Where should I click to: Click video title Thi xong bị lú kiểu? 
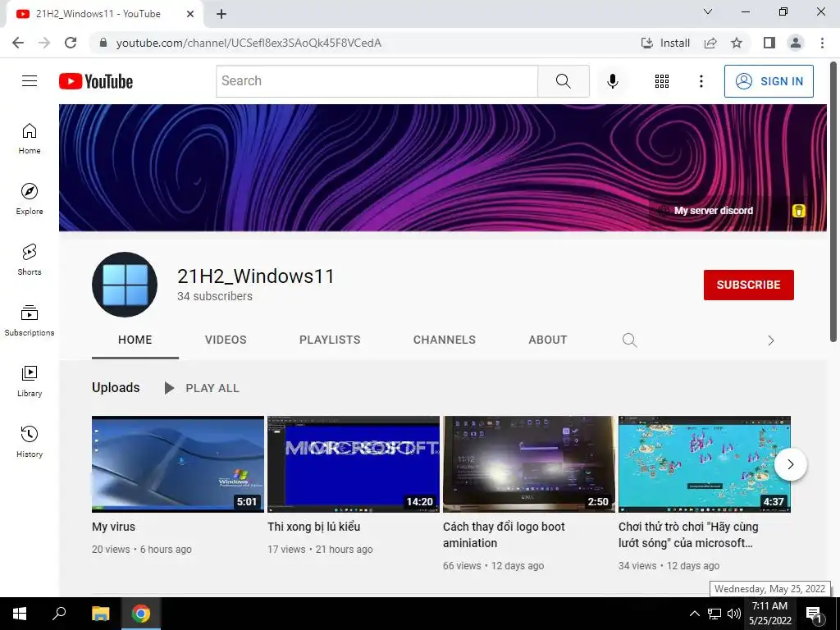coord(314,527)
